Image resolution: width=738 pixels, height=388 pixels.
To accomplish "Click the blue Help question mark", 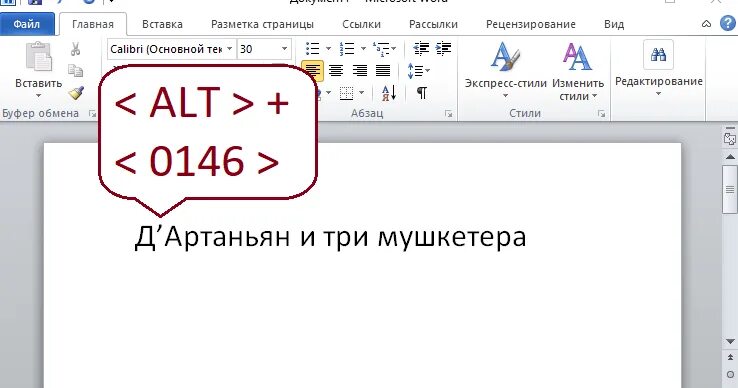I will (x=728, y=24).
